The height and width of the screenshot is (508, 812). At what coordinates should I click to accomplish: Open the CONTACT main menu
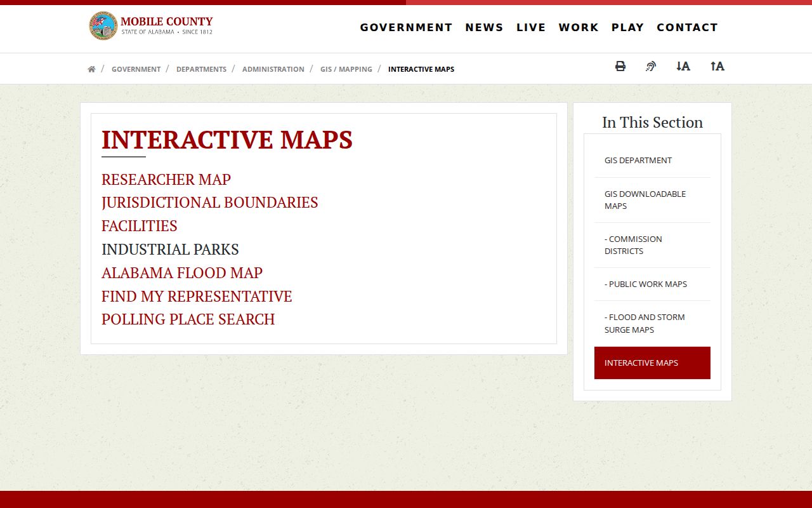tap(687, 27)
